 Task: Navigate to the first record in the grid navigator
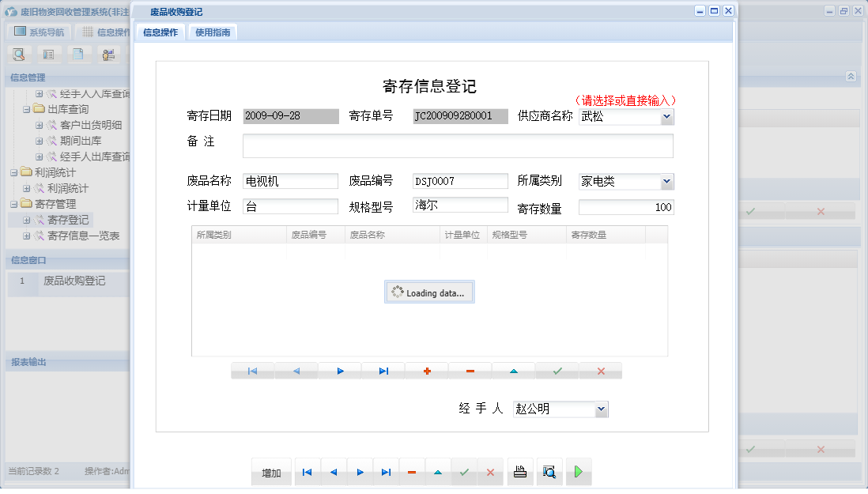[x=253, y=370]
